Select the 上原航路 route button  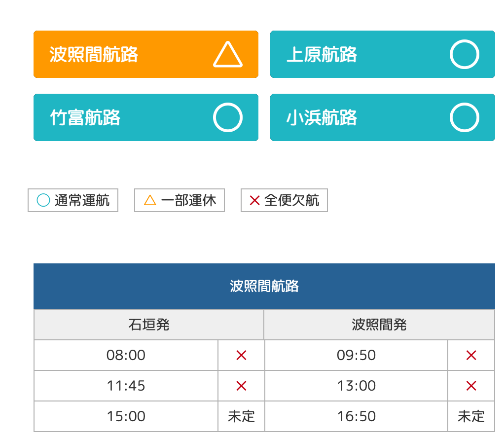[382, 54]
